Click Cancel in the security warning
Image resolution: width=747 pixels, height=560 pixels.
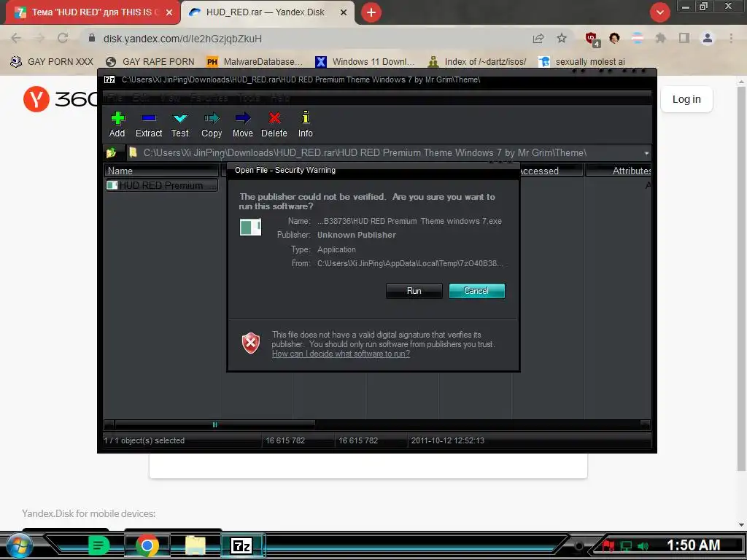click(x=477, y=291)
